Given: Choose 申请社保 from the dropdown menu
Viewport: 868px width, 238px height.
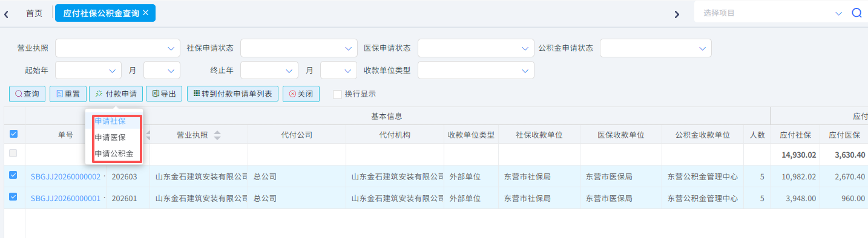Looking at the screenshot, I should click(114, 121).
